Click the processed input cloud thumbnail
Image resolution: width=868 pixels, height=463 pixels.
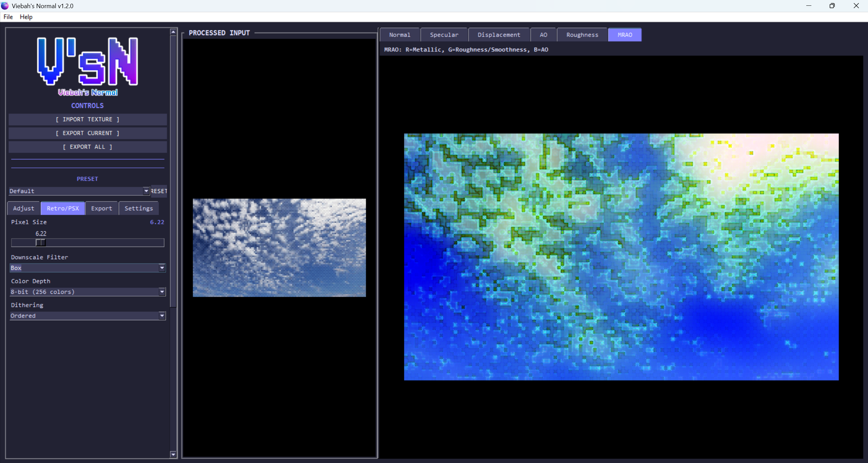pos(279,248)
